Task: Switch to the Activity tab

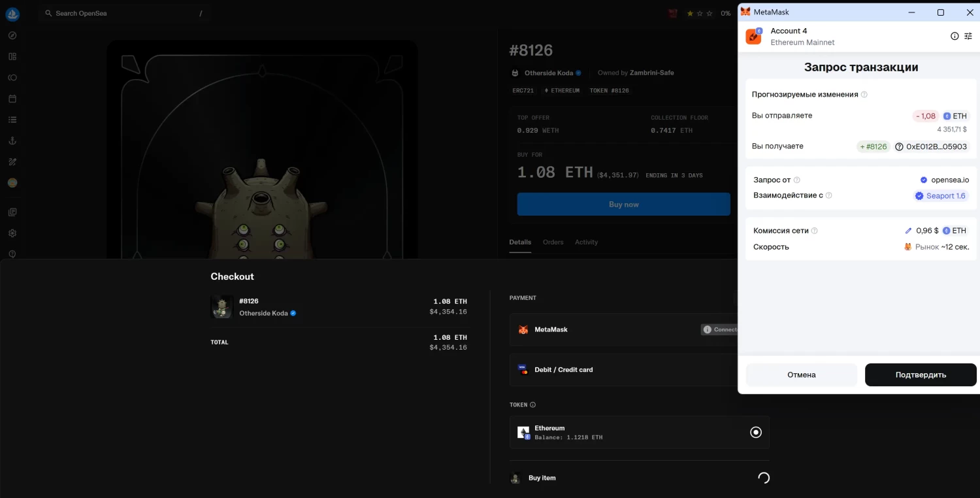Action: [586, 242]
